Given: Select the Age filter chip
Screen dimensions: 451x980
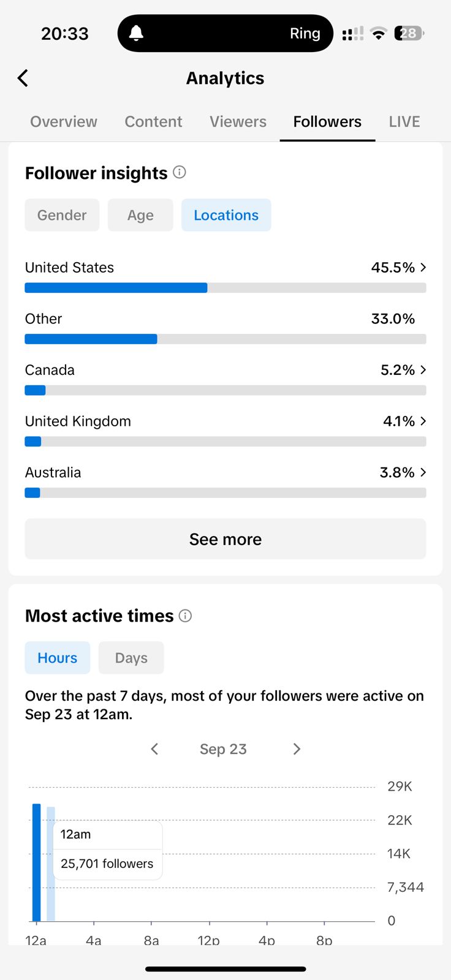Looking at the screenshot, I should [x=140, y=215].
